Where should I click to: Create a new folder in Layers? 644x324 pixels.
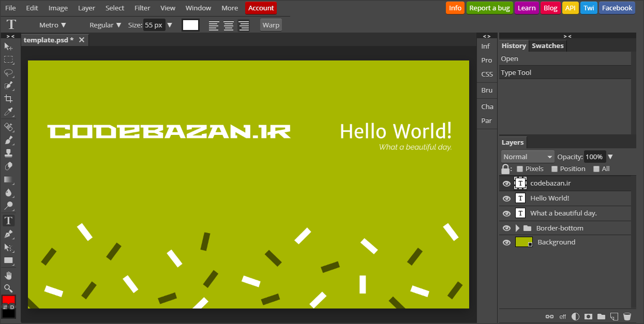point(601,316)
